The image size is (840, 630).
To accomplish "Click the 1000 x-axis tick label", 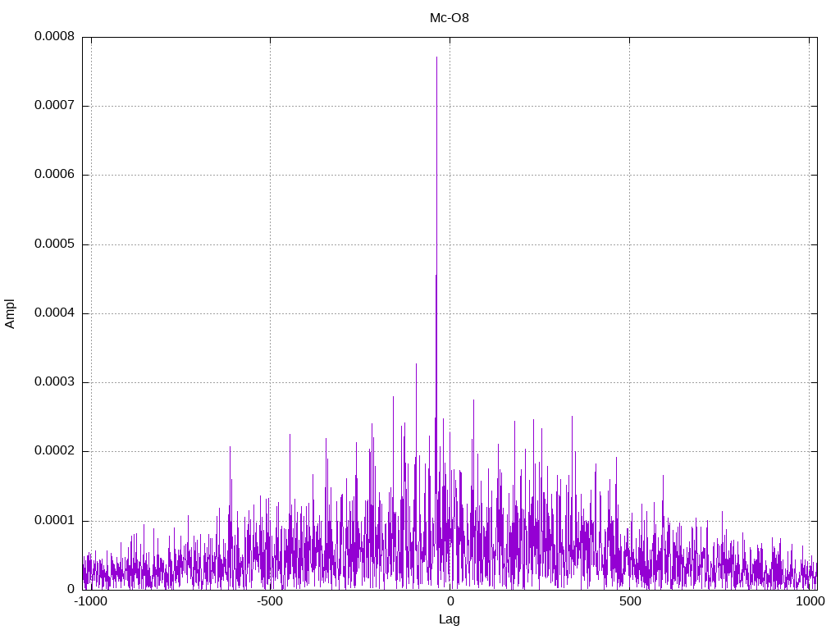I will (810, 601).
